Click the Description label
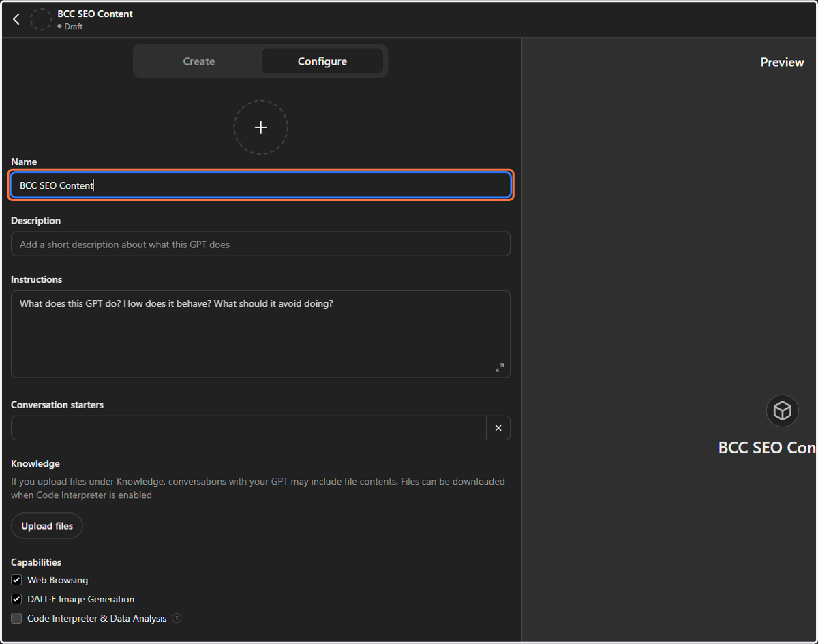Viewport: 818px width, 644px height. [x=35, y=221]
